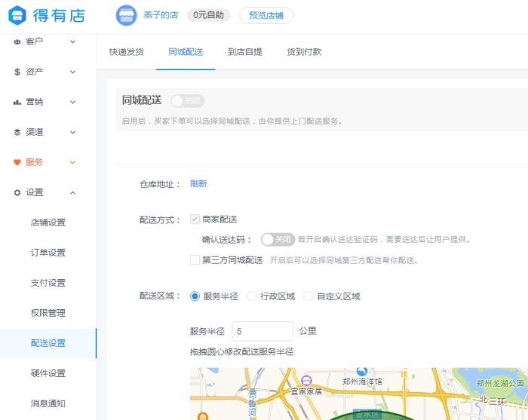Expand the 资产 menu chevron

click(72, 72)
